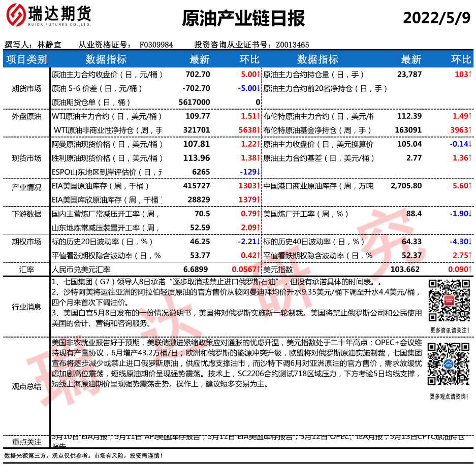Open the 更多资讯请关注 caption link

coord(449,330)
